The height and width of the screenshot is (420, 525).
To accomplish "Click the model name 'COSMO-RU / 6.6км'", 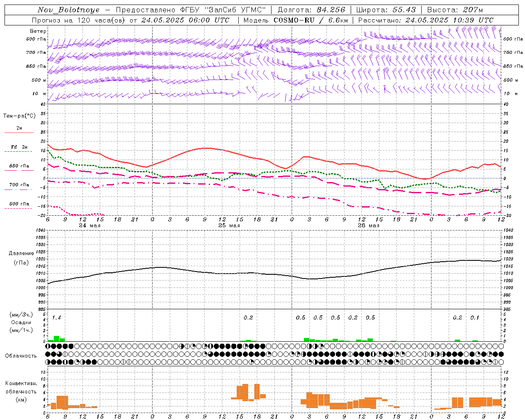I will tap(310, 20).
